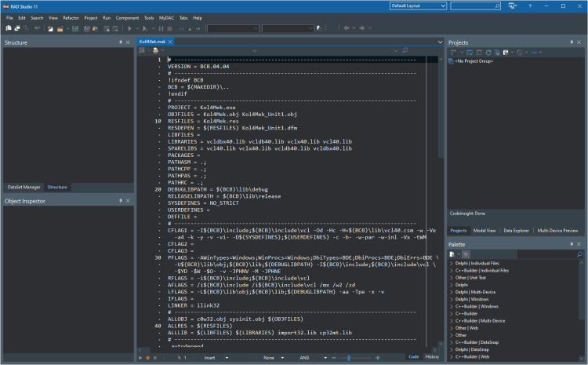The width and height of the screenshot is (588, 365).
Task: Switch to the History editor tab
Action: 432,356
